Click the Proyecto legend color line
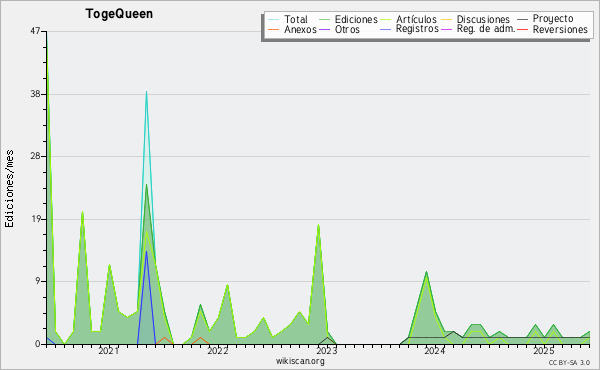Viewport: 600px width, 370px height. [522, 20]
